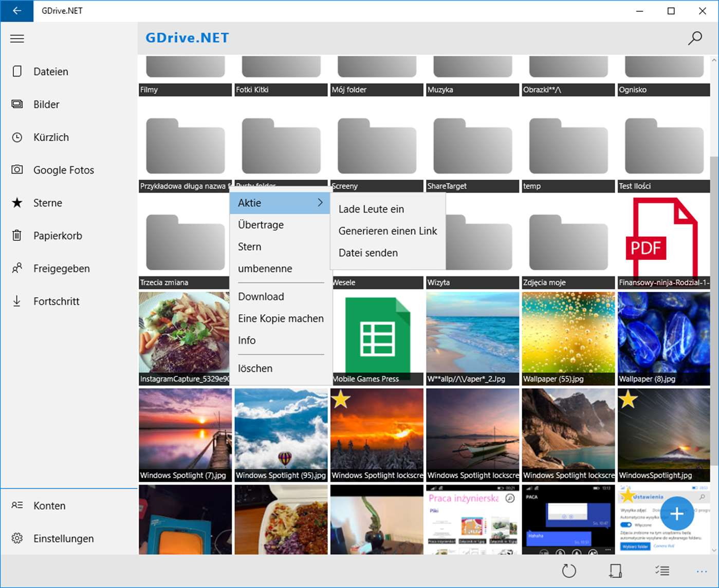719x588 pixels.
Task: Click the back arrow in title bar
Action: coord(17,11)
